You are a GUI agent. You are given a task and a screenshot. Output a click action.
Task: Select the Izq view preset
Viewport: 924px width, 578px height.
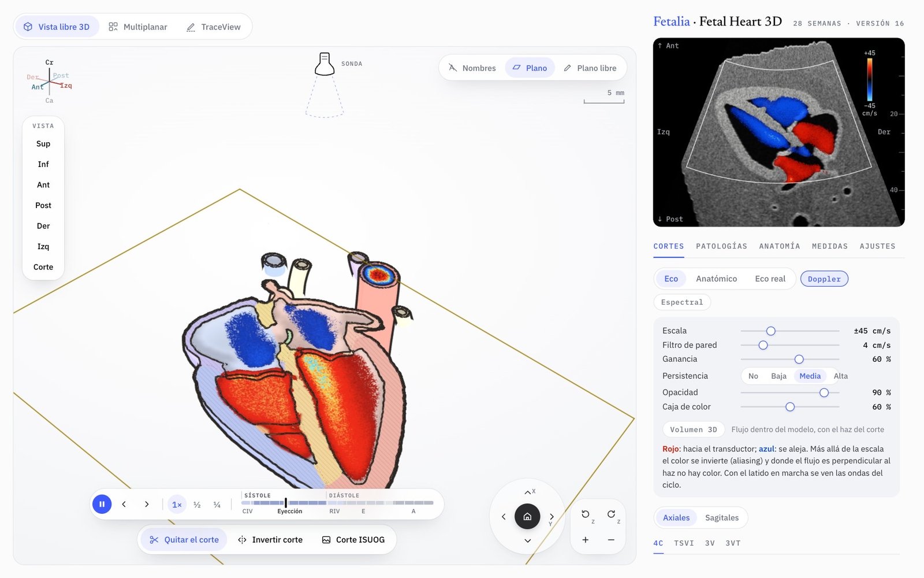pyautogui.click(x=43, y=246)
